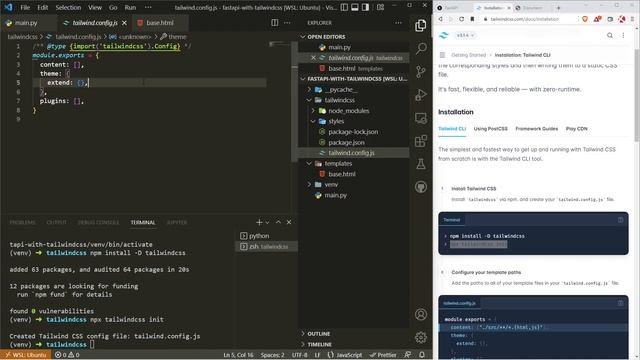
Task: Toggle the bottom panel layout
Action: click(355, 7)
